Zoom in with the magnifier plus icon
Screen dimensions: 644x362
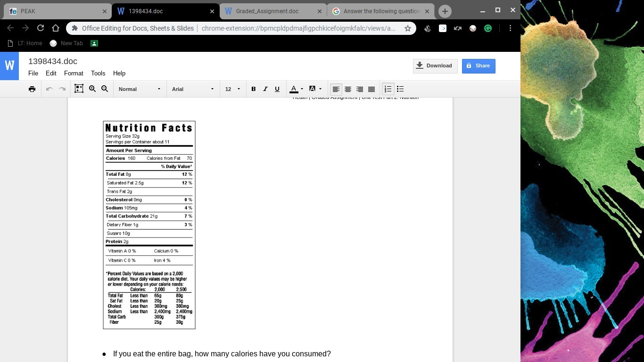point(92,89)
